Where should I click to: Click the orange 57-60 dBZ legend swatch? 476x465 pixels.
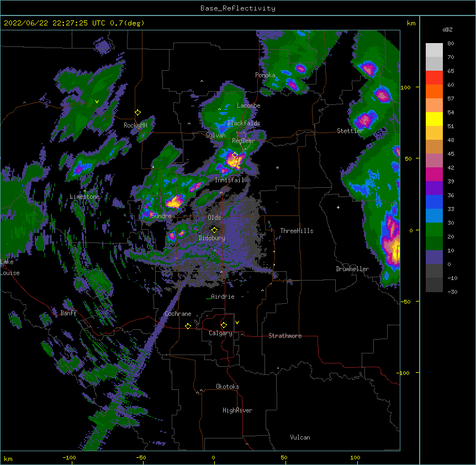434,91
